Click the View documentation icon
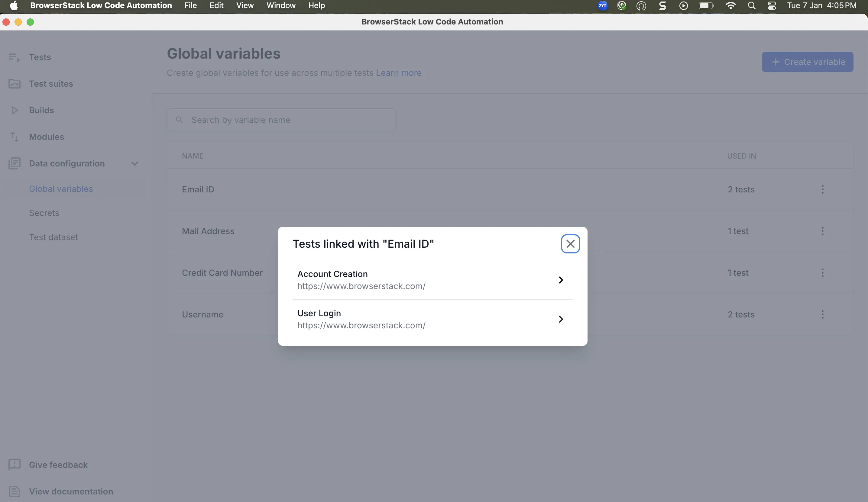868x502 pixels. pos(14,491)
